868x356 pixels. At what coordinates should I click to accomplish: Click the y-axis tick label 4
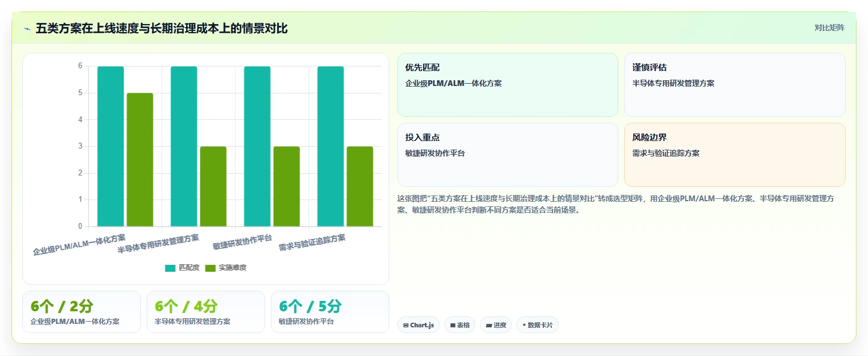click(x=80, y=120)
